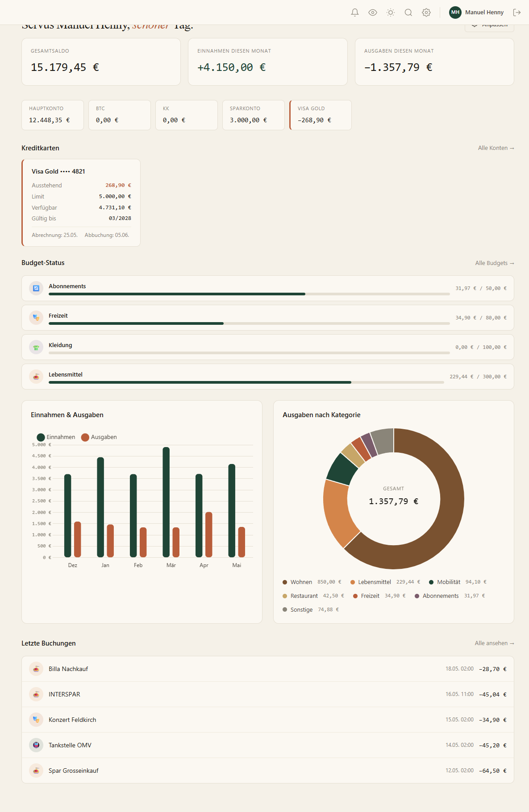Select the Sparkonto account tile

point(254,115)
